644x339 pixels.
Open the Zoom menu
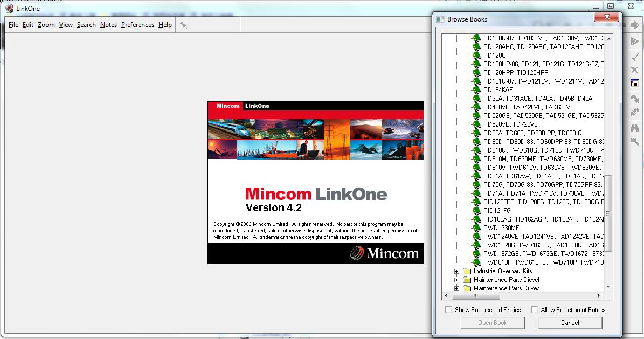(46, 25)
